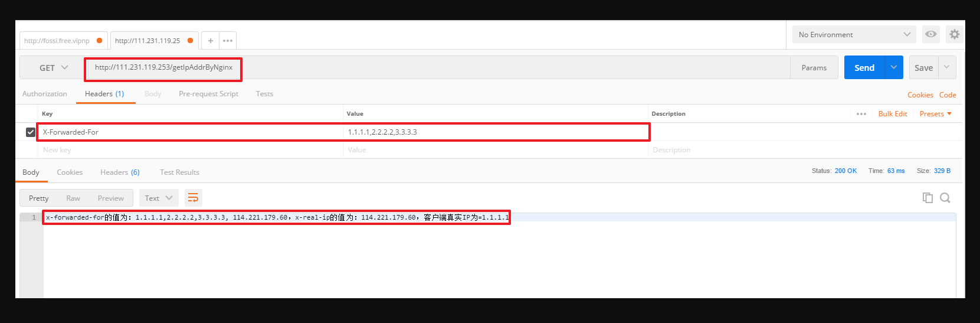Search within the response body

click(945, 198)
